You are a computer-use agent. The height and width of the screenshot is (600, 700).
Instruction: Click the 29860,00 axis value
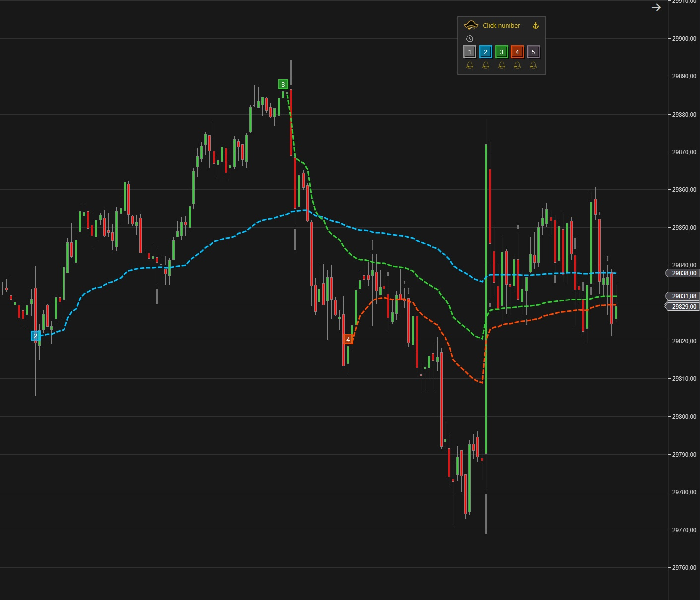pyautogui.click(x=684, y=190)
